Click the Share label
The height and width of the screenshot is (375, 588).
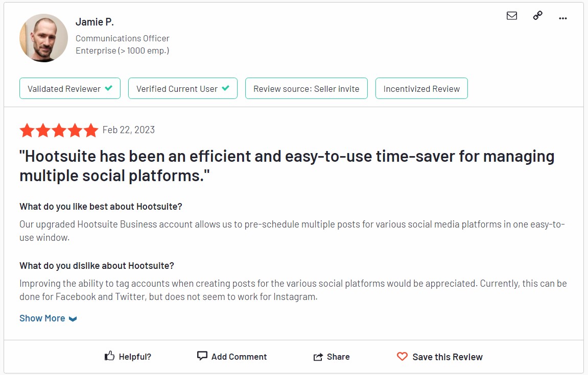tap(338, 357)
